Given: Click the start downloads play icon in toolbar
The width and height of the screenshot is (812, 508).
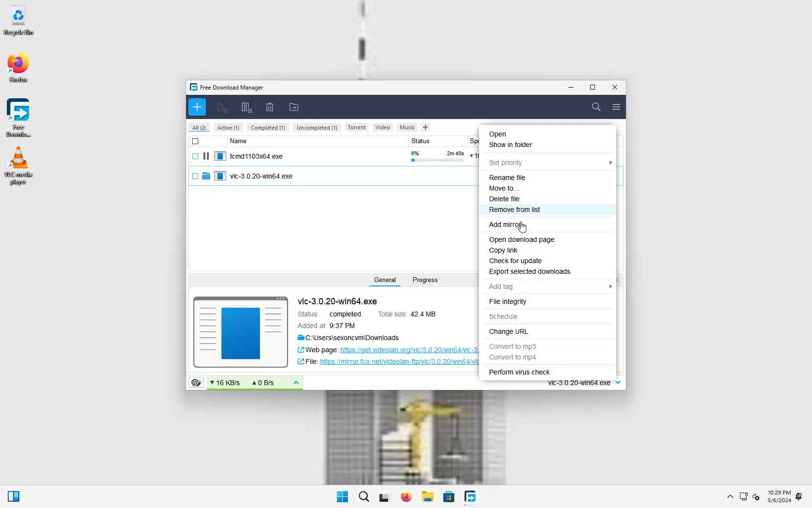Looking at the screenshot, I should (222, 107).
